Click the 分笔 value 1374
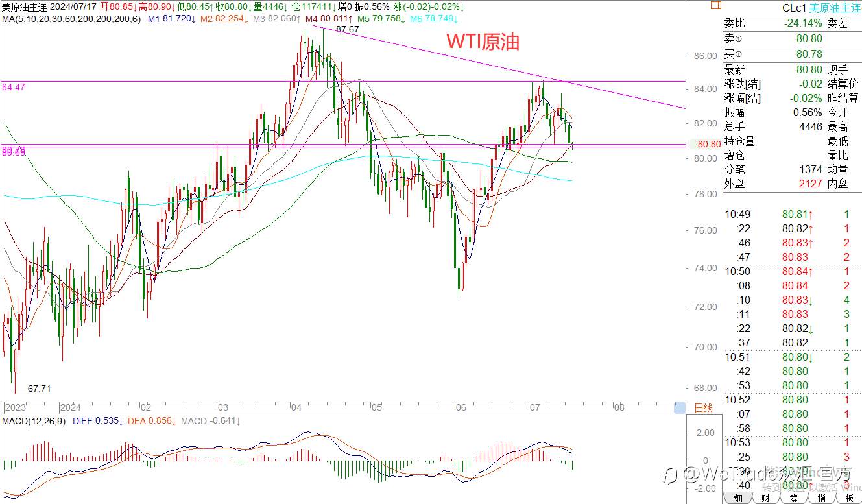 coord(811,169)
